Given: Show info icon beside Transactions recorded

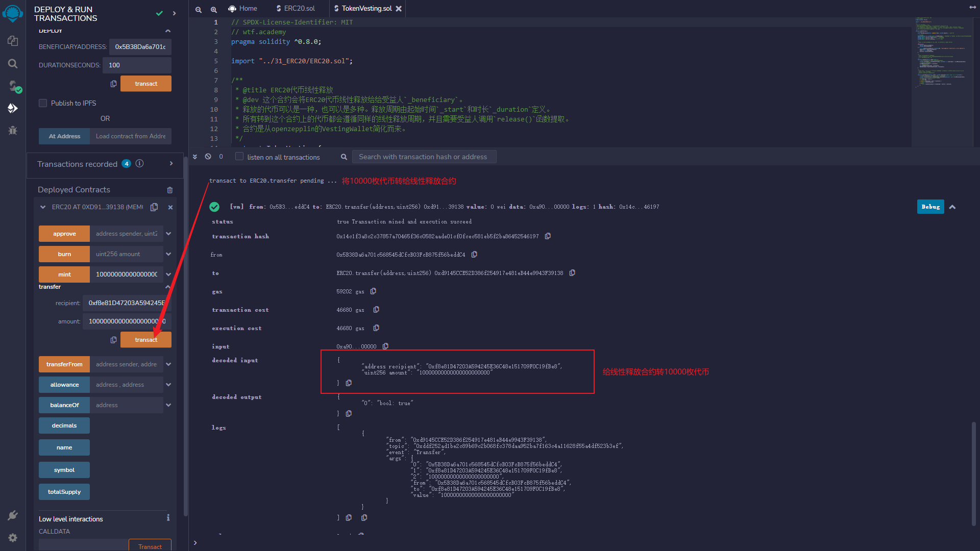Looking at the screenshot, I should click(x=139, y=164).
